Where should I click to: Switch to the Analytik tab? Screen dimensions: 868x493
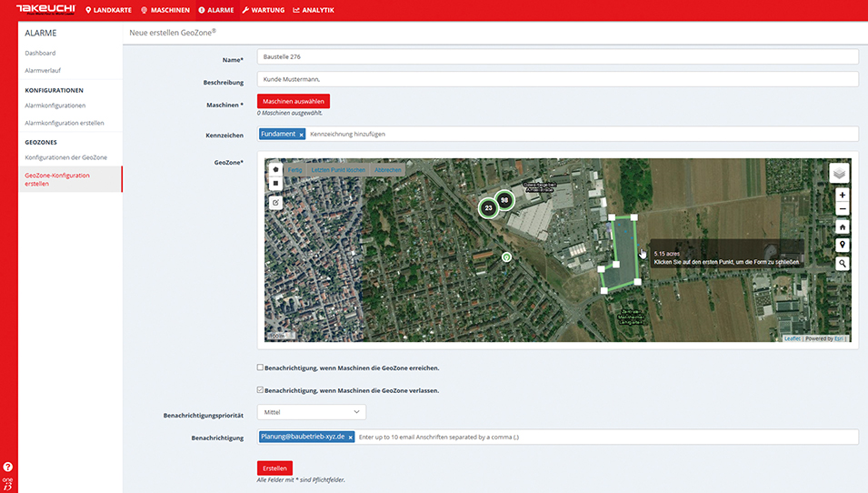click(x=313, y=10)
